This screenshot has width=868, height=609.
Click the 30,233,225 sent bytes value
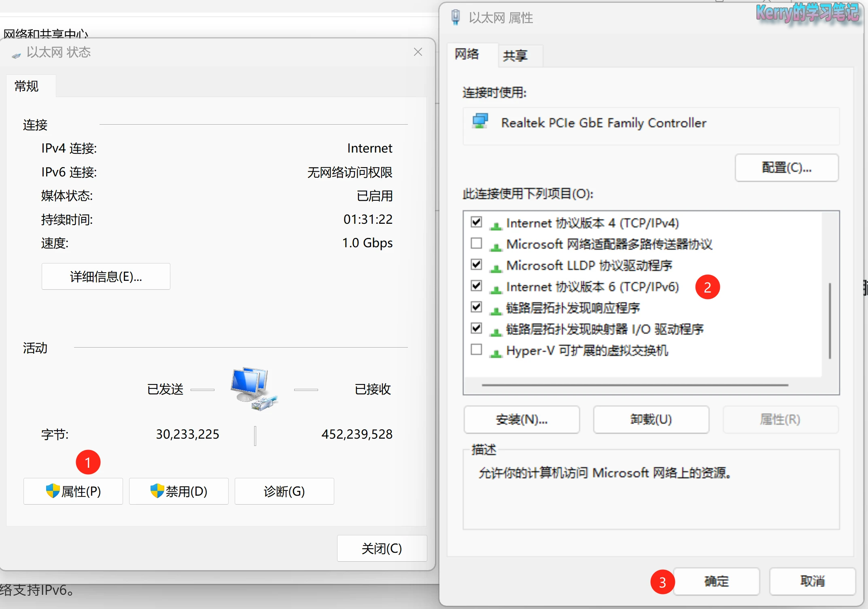click(187, 434)
